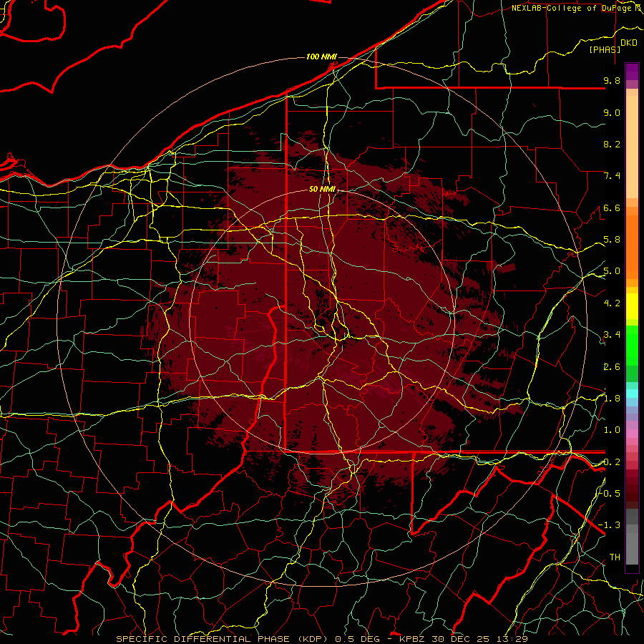Click the 3.4 scale value label
The width and height of the screenshot is (644, 644).
612,335
